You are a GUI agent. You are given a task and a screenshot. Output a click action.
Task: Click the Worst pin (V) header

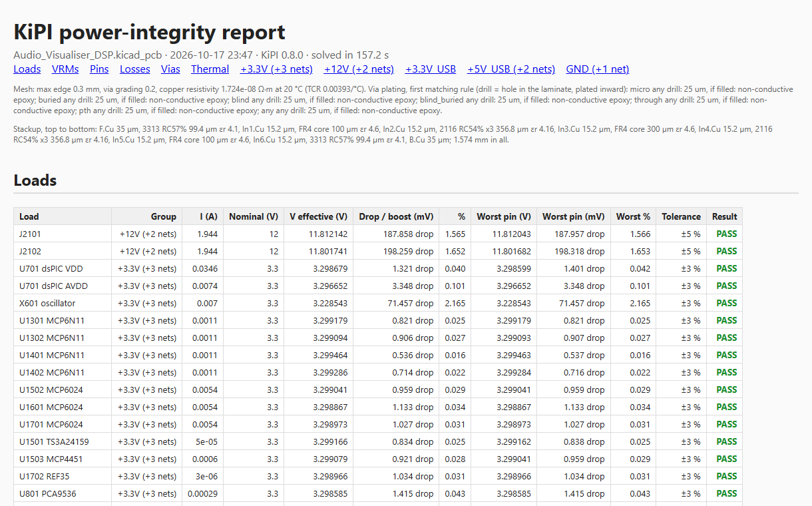pos(504,216)
